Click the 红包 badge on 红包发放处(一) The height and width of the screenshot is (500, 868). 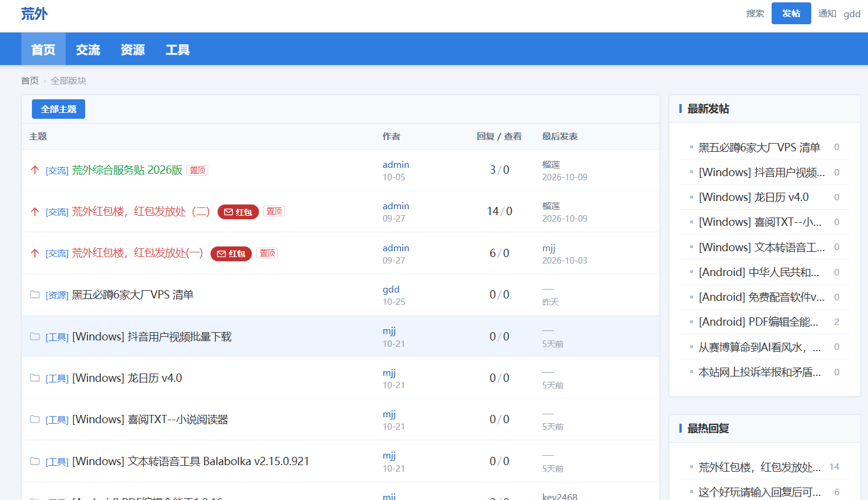(231, 254)
